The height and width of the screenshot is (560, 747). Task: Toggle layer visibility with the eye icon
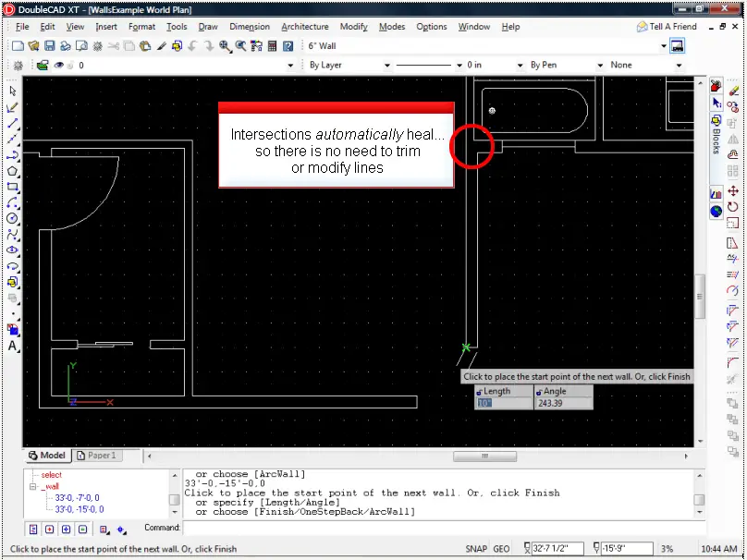pyautogui.click(x=58, y=65)
